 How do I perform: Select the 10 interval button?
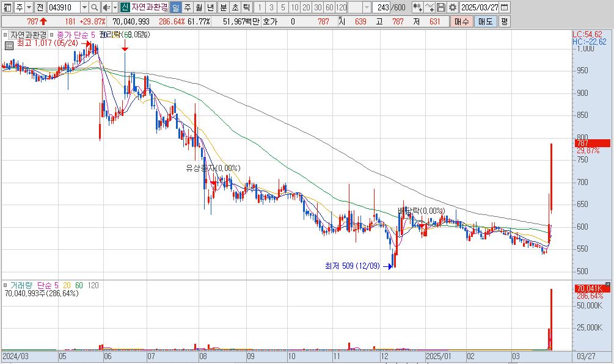click(x=294, y=7)
